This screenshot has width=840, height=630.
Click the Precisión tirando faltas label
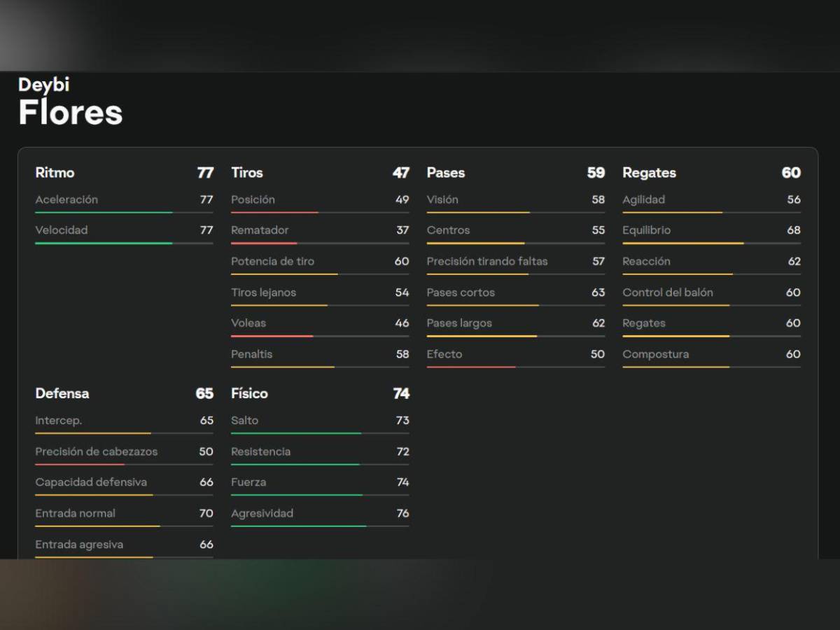point(487,261)
